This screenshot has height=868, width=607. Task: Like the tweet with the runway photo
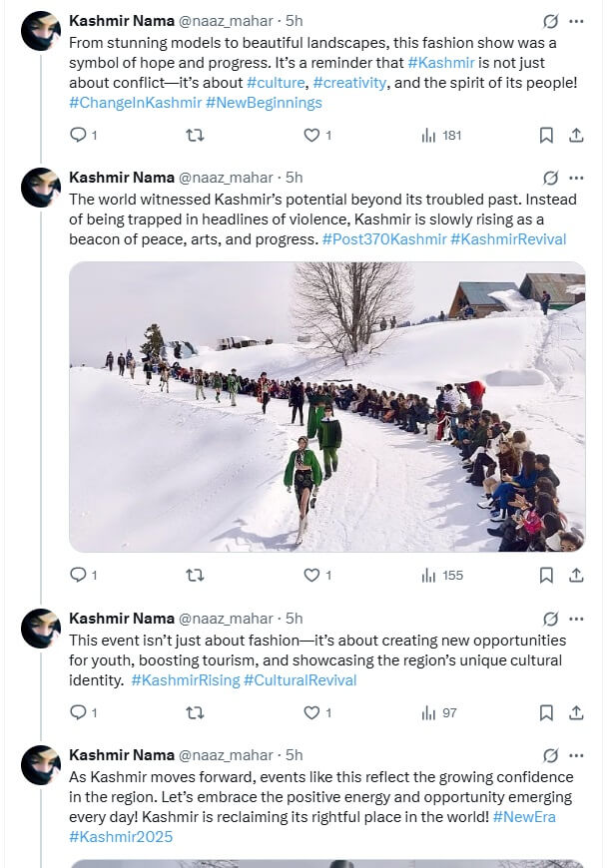pos(311,575)
